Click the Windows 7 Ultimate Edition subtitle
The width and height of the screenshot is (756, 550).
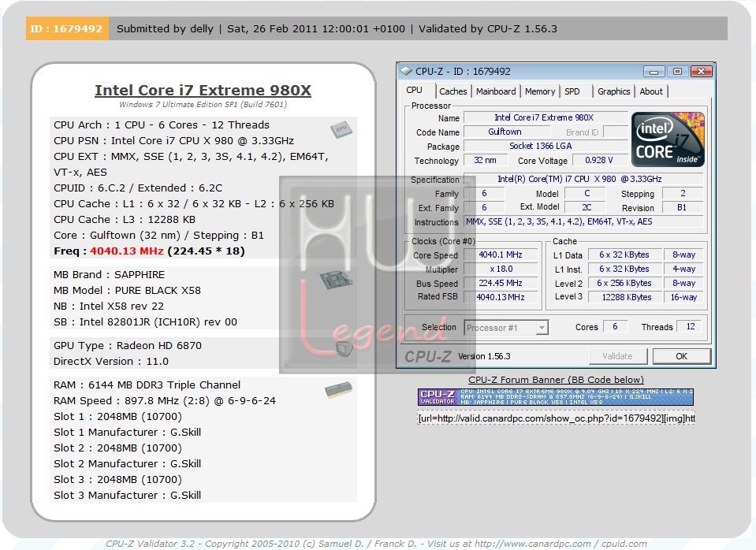203,105
